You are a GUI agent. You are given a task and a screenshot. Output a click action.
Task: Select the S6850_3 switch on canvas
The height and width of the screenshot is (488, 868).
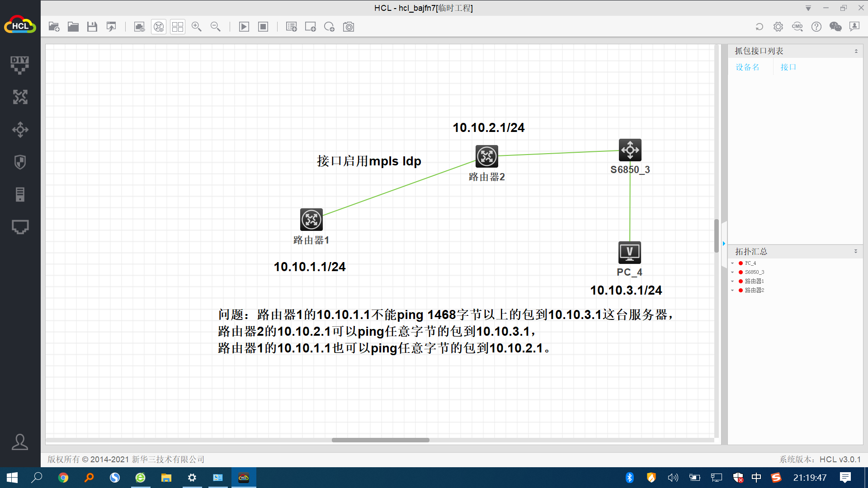tap(630, 150)
